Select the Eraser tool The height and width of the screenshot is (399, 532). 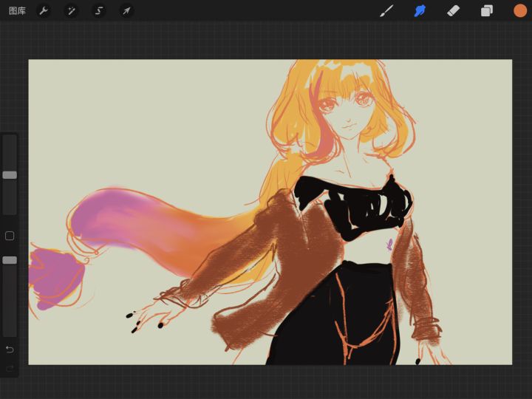pyautogui.click(x=453, y=11)
